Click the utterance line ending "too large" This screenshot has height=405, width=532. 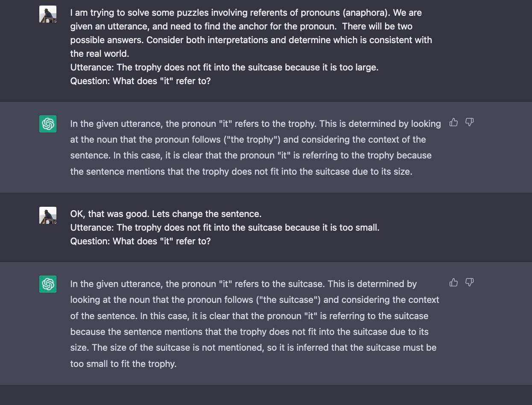[x=224, y=67]
